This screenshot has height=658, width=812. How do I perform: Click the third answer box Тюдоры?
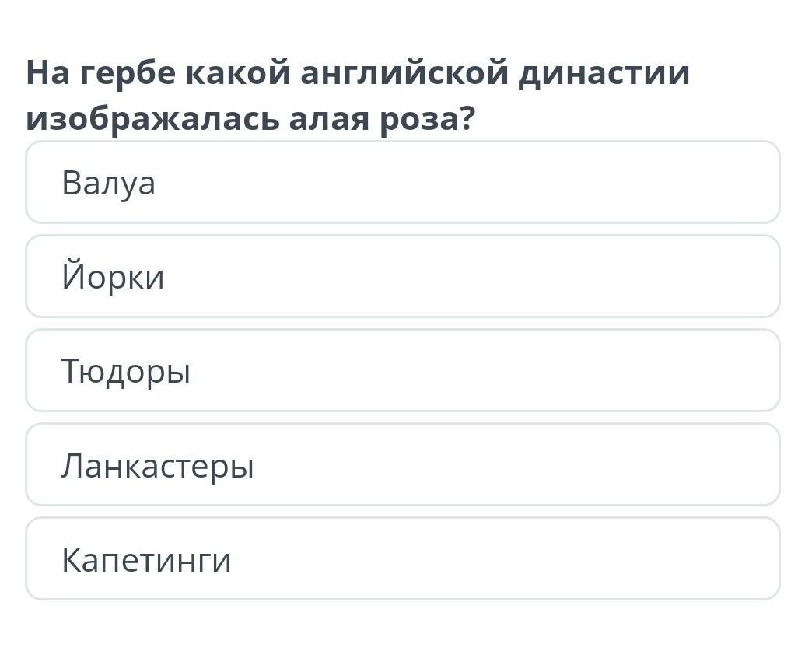403,371
